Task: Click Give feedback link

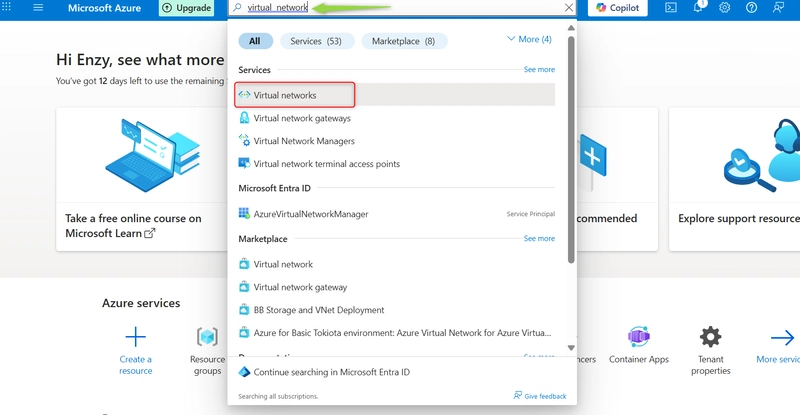Action: pyautogui.click(x=540, y=396)
